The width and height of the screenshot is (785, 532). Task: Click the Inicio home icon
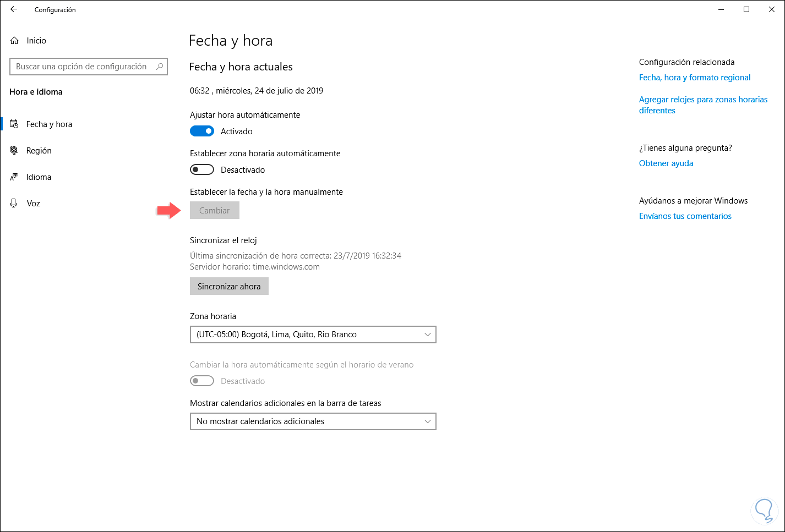[x=14, y=41]
